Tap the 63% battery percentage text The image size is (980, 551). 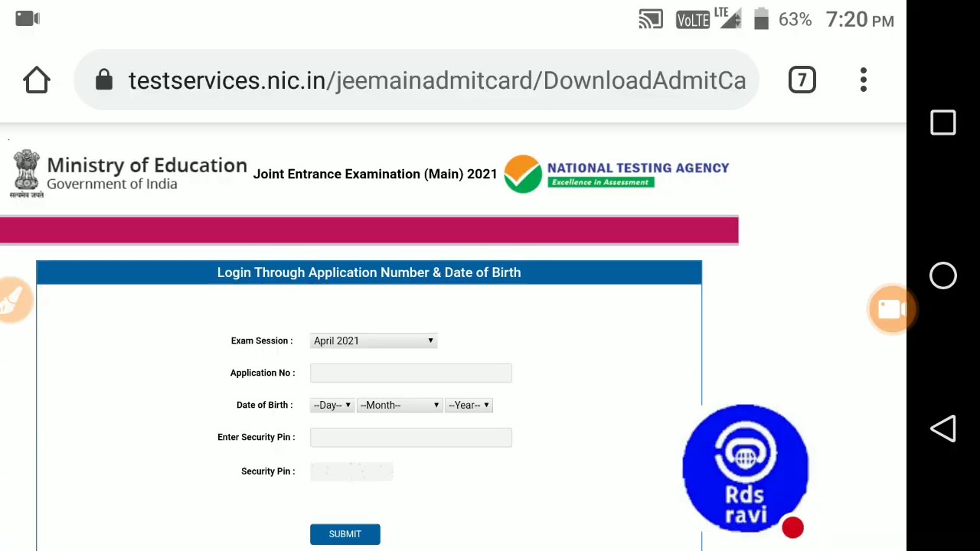(x=795, y=20)
